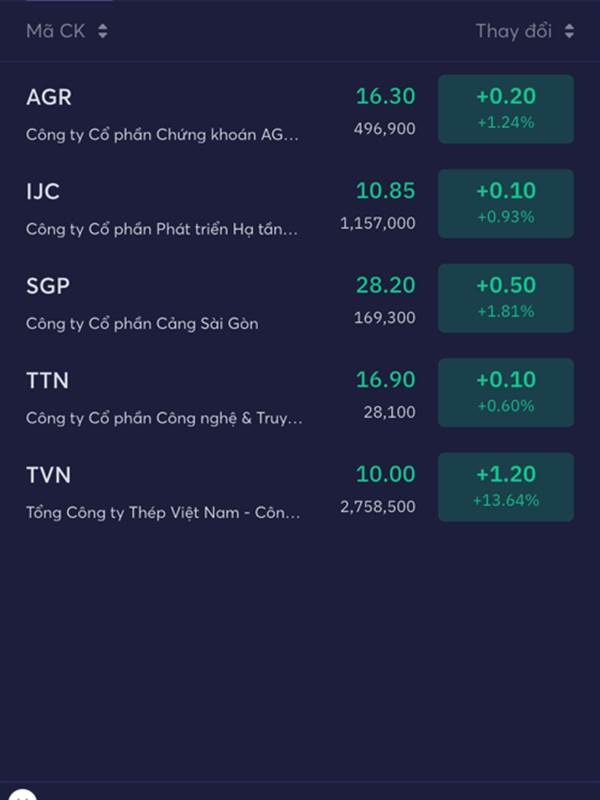Click AGR price 16.30
This screenshot has width=600, height=800.
(x=385, y=96)
